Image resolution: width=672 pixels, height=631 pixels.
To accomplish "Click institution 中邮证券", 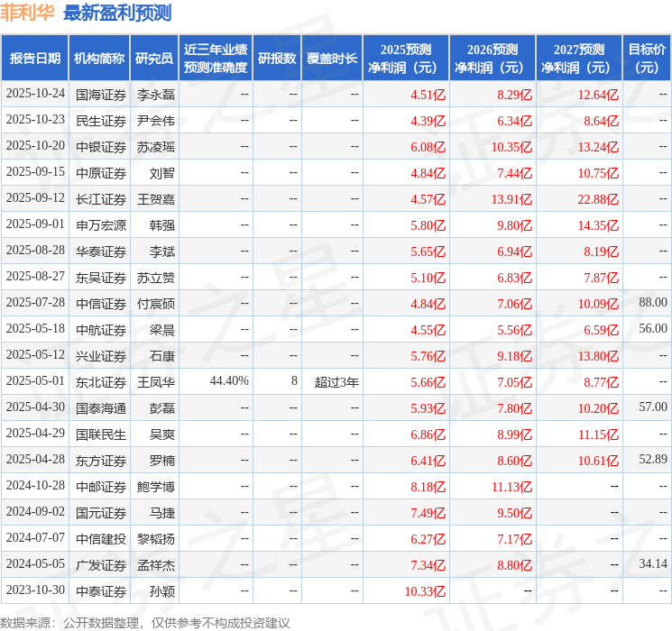I will 101,486.
